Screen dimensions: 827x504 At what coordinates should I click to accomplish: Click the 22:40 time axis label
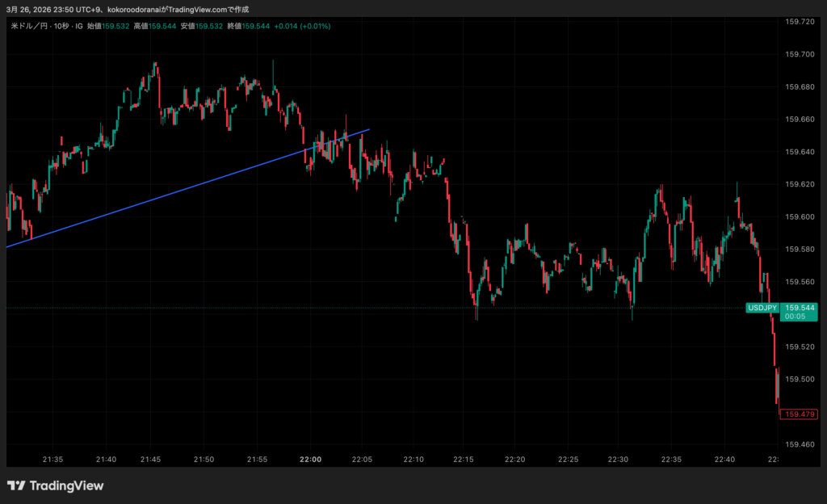tap(724, 460)
